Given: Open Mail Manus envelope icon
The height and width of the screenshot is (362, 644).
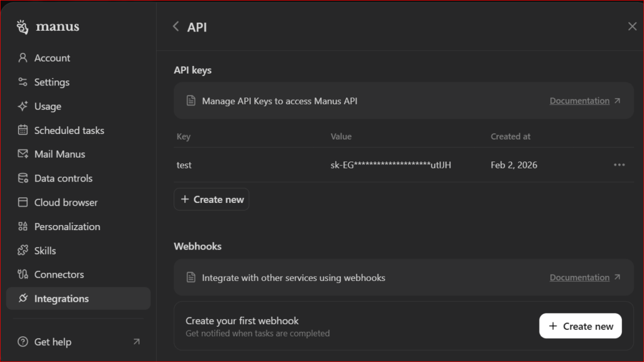Looking at the screenshot, I should point(23,154).
